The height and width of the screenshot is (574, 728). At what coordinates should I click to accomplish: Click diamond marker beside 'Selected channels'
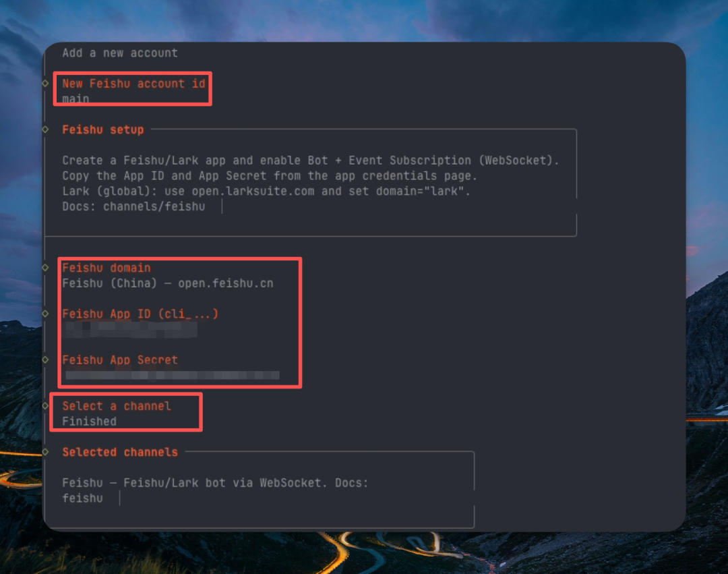click(45, 452)
